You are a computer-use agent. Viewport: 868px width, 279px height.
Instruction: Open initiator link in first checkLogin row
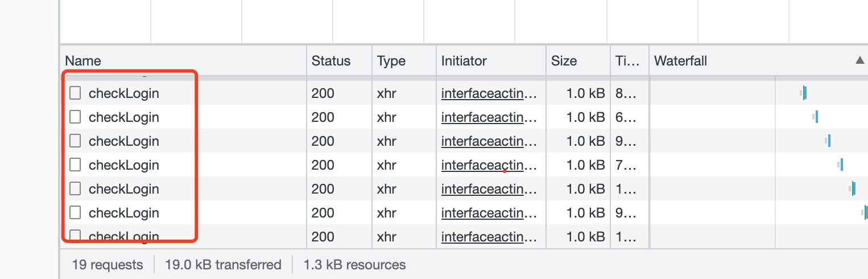[x=489, y=93]
